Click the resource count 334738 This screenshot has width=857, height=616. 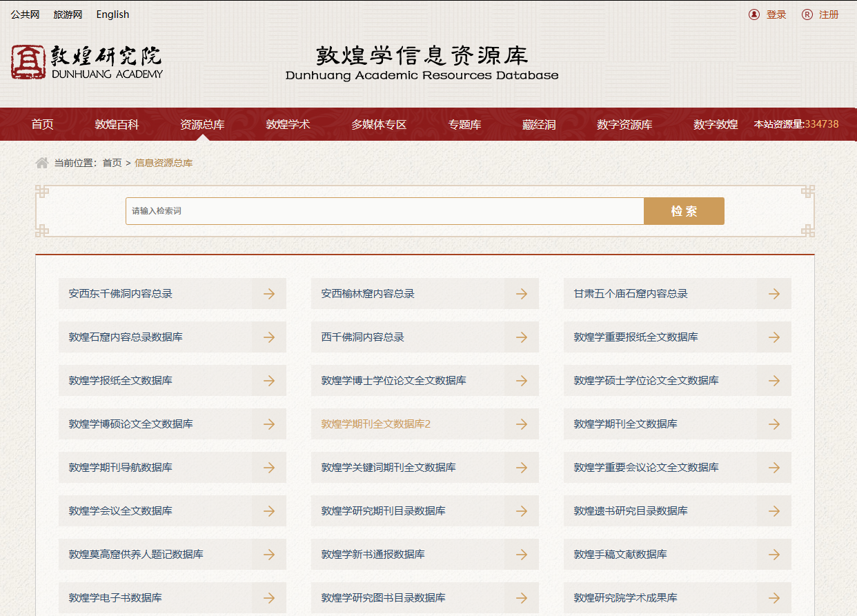(x=822, y=124)
